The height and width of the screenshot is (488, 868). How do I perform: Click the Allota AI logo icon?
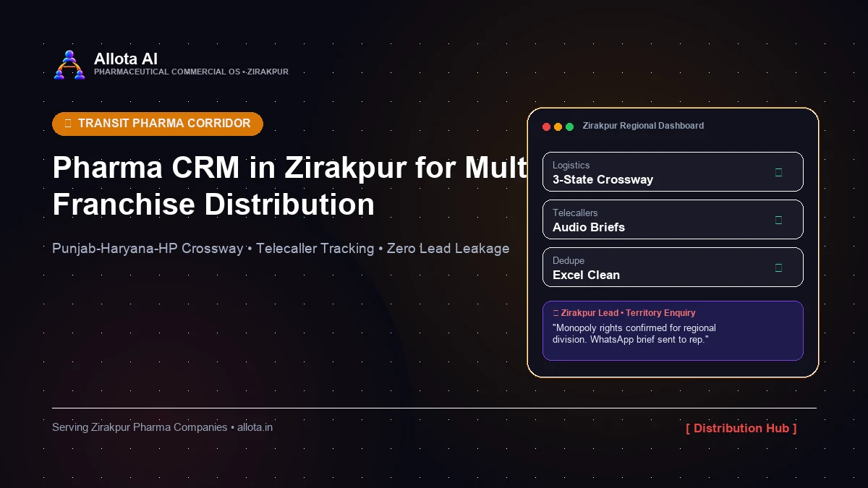click(69, 64)
